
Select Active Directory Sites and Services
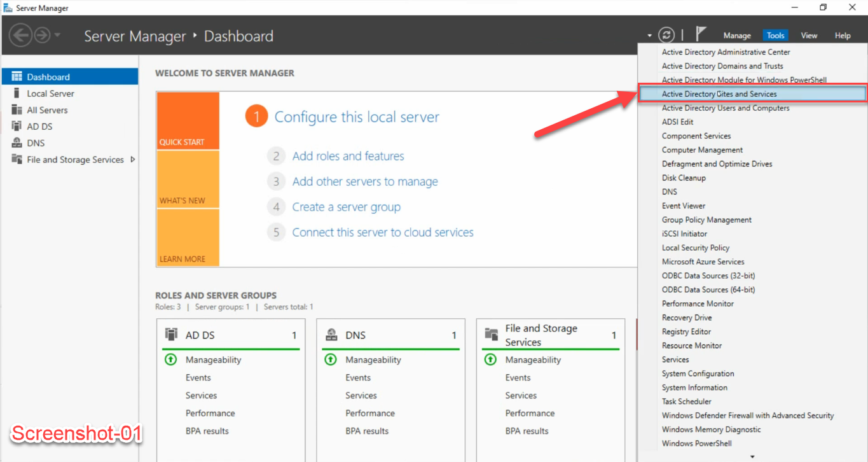coord(753,94)
